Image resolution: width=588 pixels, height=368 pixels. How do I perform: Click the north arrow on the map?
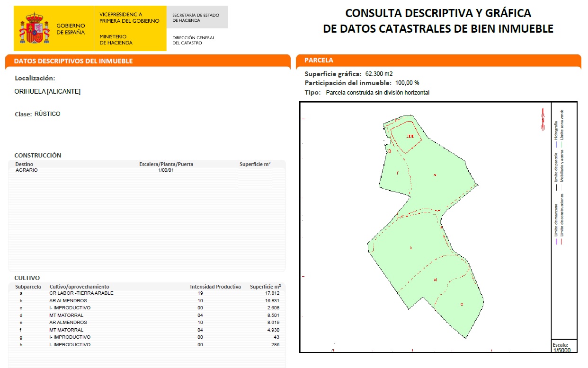click(x=543, y=119)
